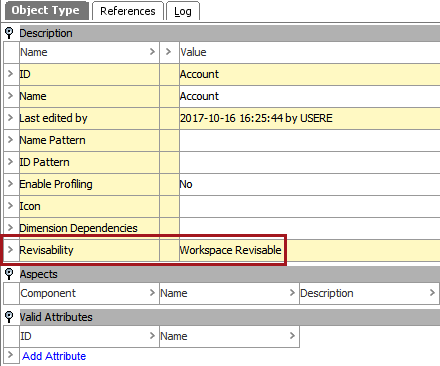The height and width of the screenshot is (366, 440).
Task: Expand the Icon row arrow
Action: (x=10, y=206)
